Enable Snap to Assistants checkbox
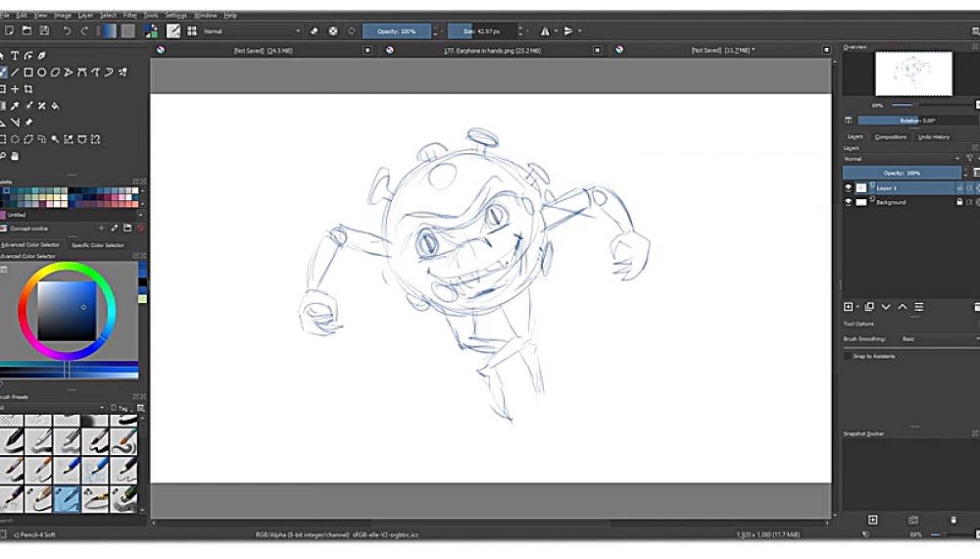The width and height of the screenshot is (980, 559). click(x=849, y=356)
